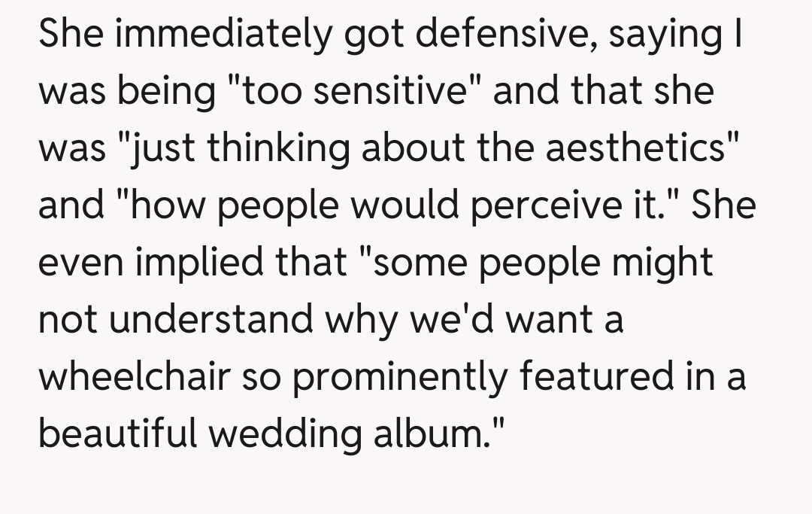The height and width of the screenshot is (514, 812).
Task: Click the word "thinking"
Action: [278, 148]
